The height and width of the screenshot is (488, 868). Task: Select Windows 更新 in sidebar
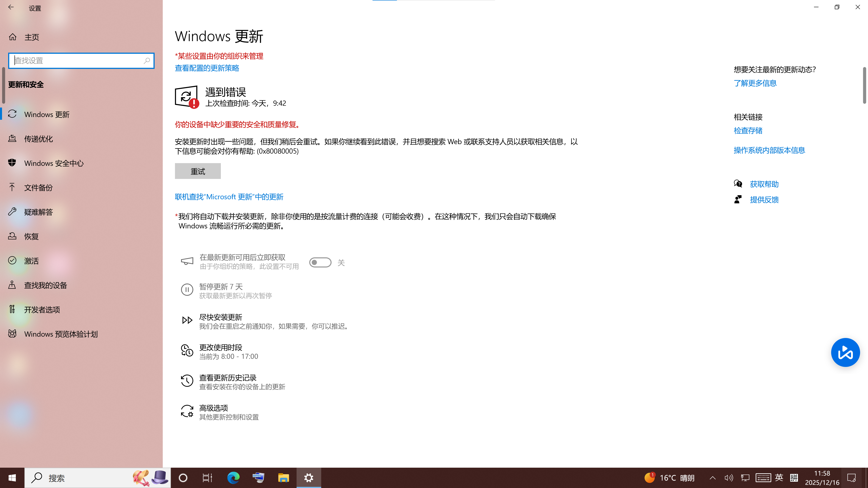pos(81,115)
